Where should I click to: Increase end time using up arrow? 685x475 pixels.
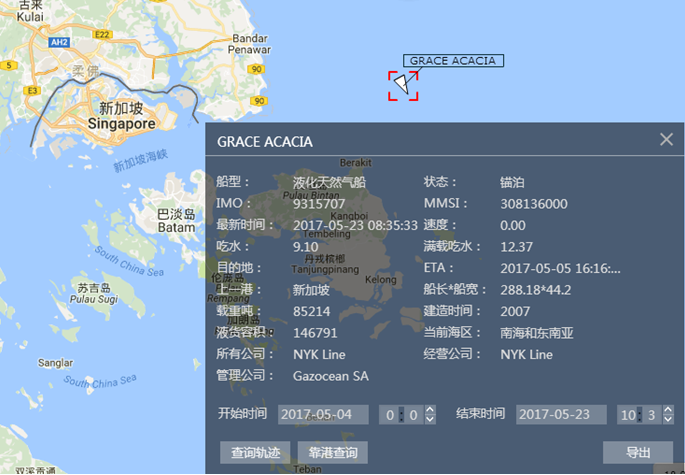click(667, 409)
